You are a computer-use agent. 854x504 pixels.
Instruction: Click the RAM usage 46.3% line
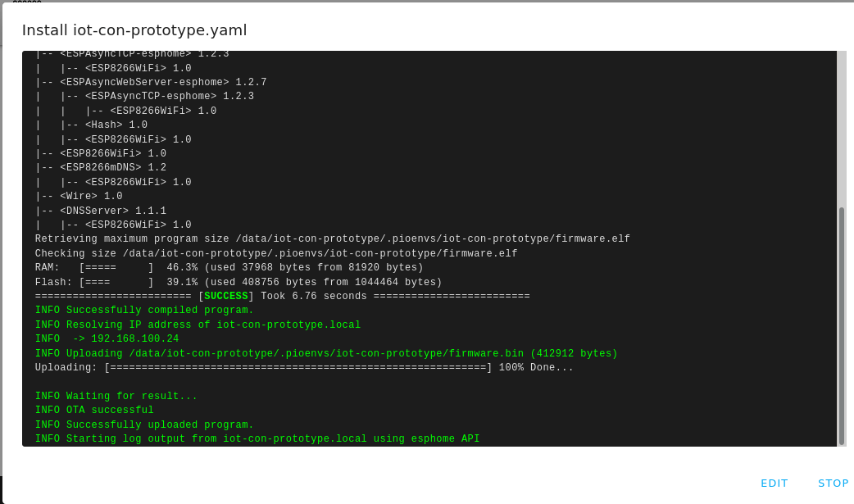tap(229, 267)
